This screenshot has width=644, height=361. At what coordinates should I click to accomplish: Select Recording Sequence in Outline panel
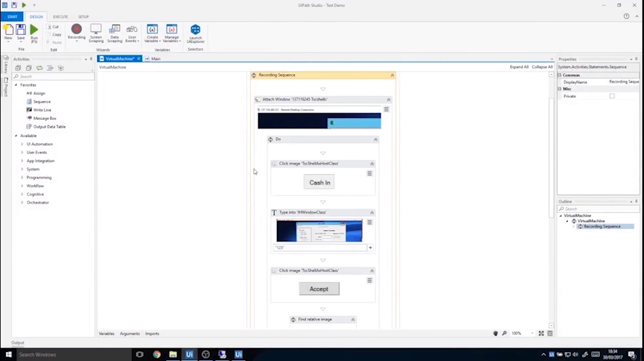point(601,226)
